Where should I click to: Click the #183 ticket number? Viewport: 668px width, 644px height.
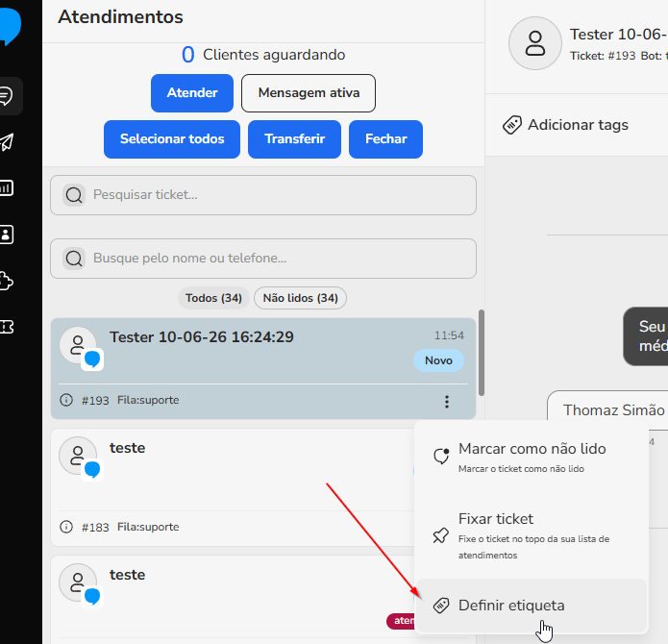95,528
